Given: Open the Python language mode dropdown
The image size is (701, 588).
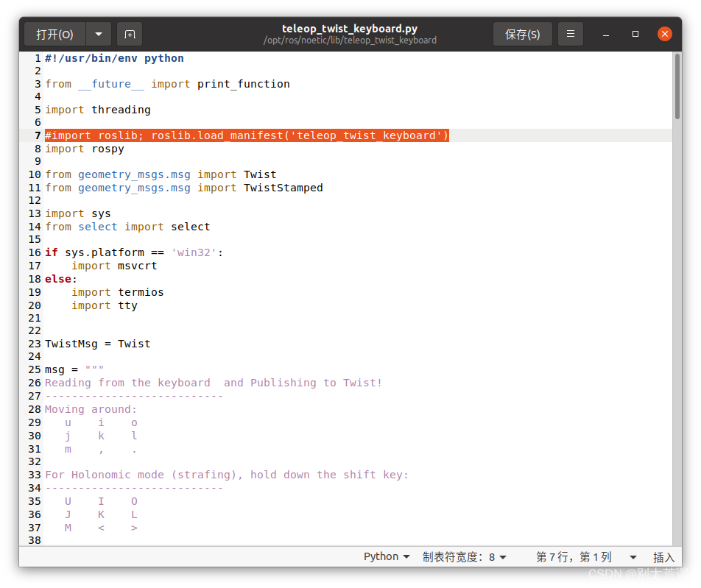Looking at the screenshot, I should [x=386, y=556].
